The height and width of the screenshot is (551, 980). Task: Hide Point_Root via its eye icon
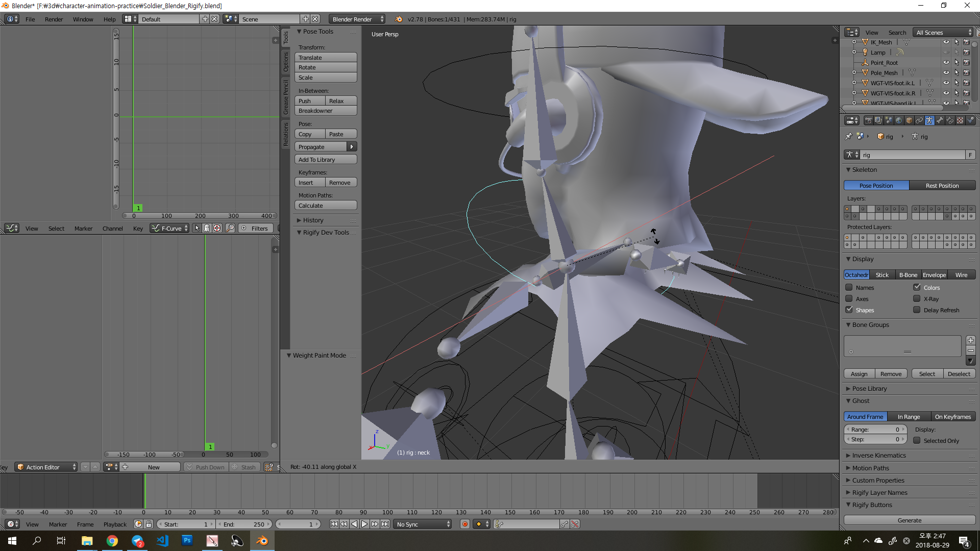(x=946, y=62)
